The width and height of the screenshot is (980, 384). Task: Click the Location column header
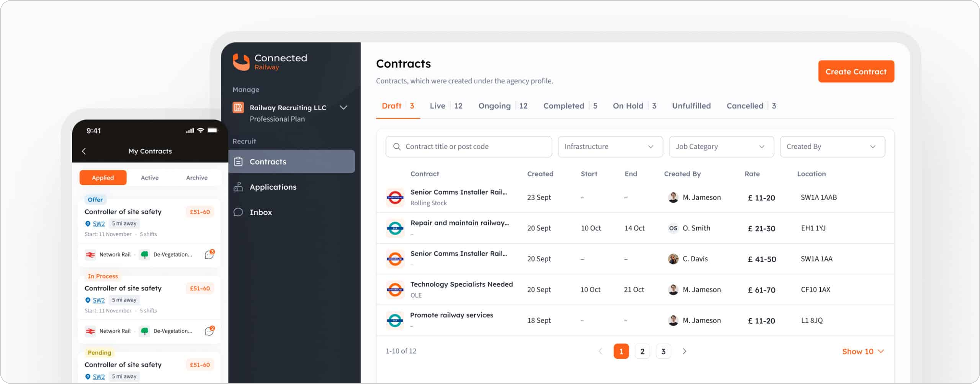point(811,174)
